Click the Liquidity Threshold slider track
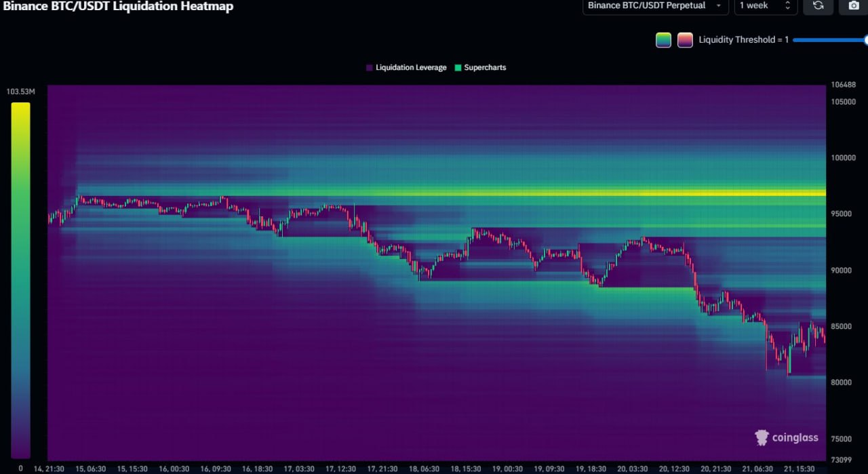 pyautogui.click(x=829, y=40)
